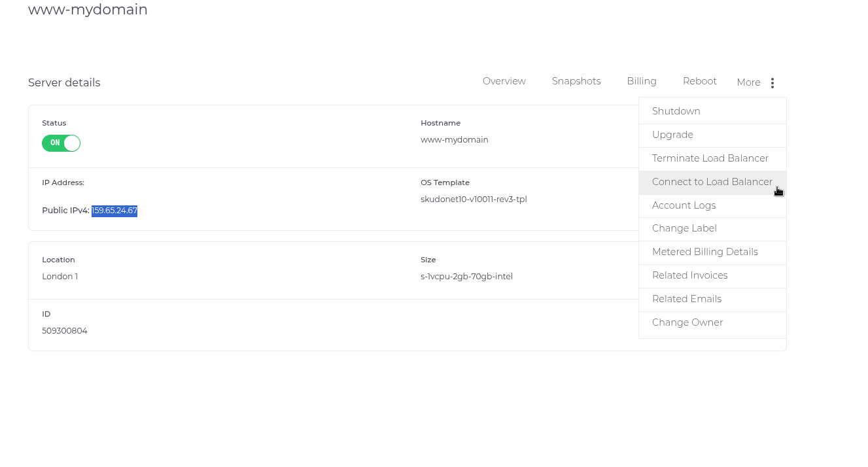Click the highlighted IP address 159.65.24.67
This screenshot has width=868, height=467.
point(114,211)
